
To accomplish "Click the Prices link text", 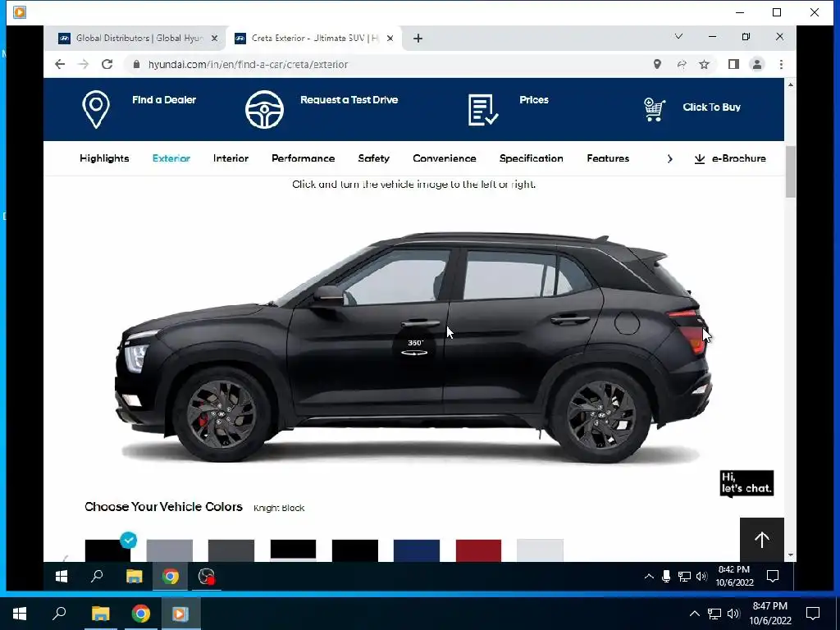I will click(534, 99).
